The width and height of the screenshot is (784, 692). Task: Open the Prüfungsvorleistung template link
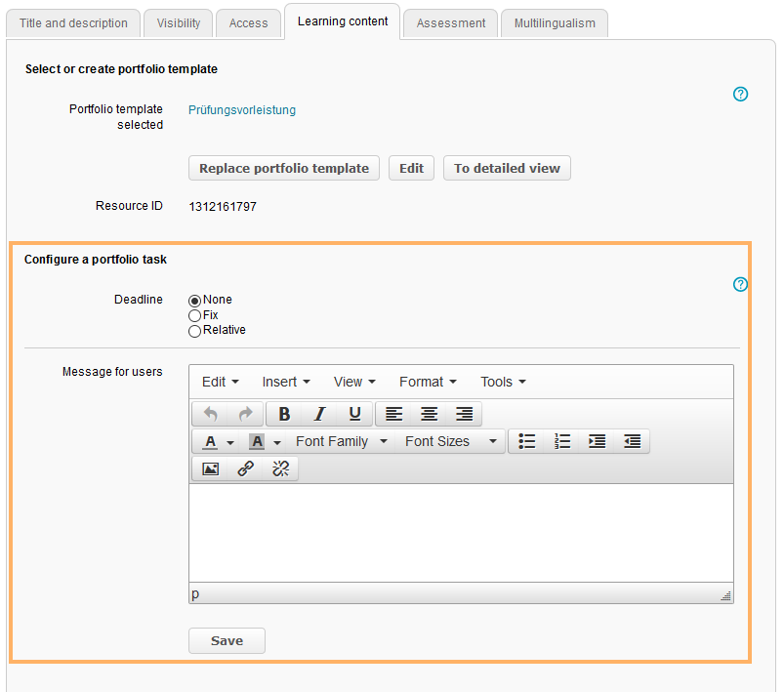241,110
